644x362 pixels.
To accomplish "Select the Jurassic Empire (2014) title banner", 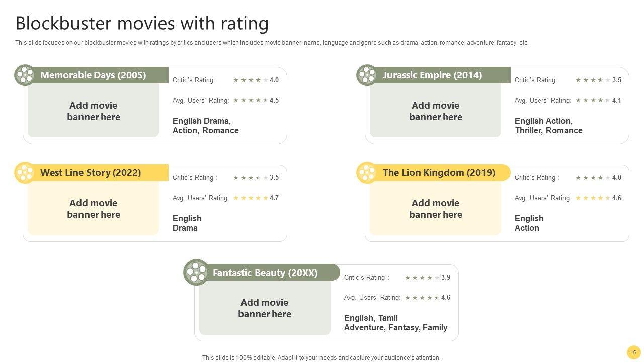I will pos(433,75).
